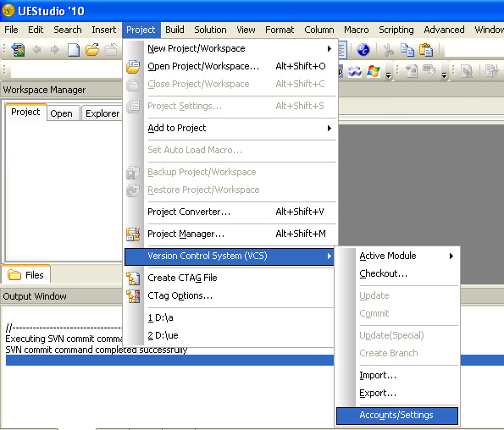This screenshot has width=504, height=430.
Task: Open the Macro menu
Action: pyautogui.click(x=356, y=30)
